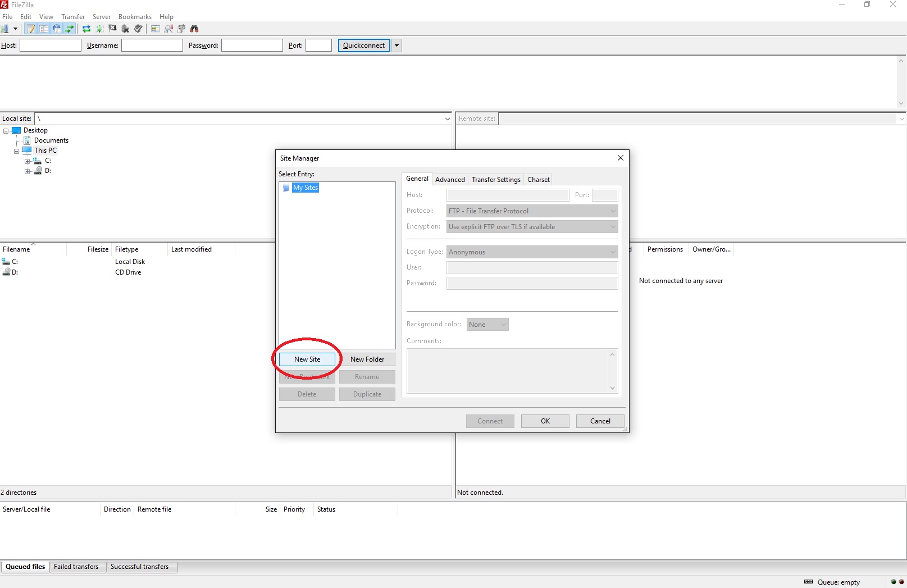Click the D: CD drive icon in tree
The height and width of the screenshot is (588, 907).
38,171
